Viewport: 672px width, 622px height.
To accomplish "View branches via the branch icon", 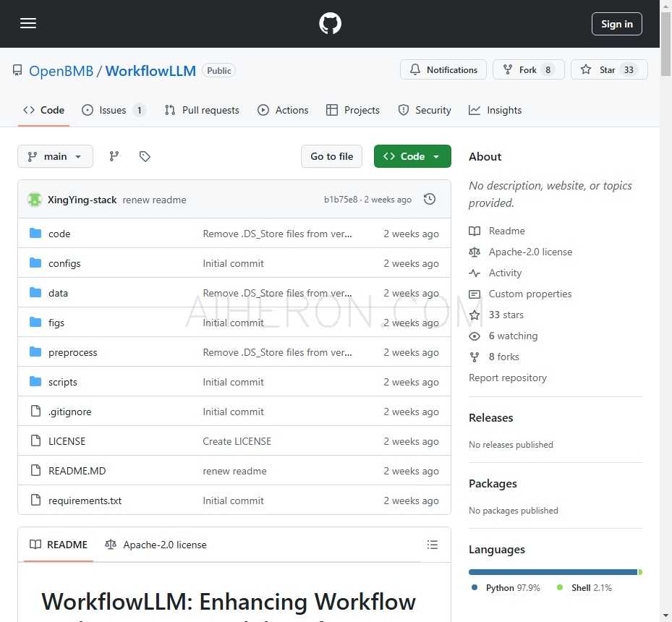I will pos(114,156).
